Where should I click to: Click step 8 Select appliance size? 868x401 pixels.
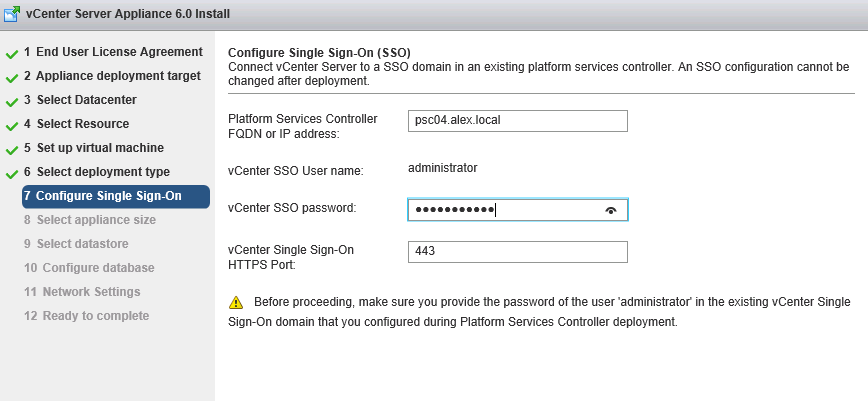89,220
